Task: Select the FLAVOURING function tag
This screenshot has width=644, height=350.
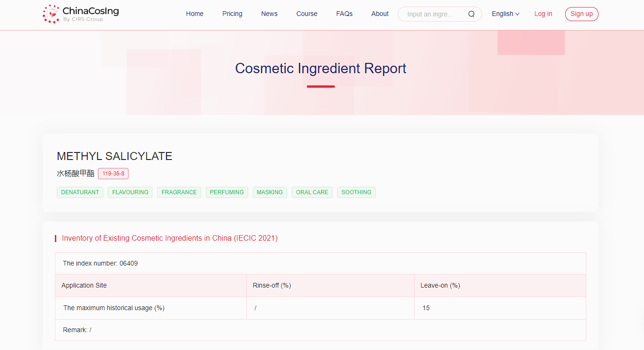Action: (x=130, y=192)
